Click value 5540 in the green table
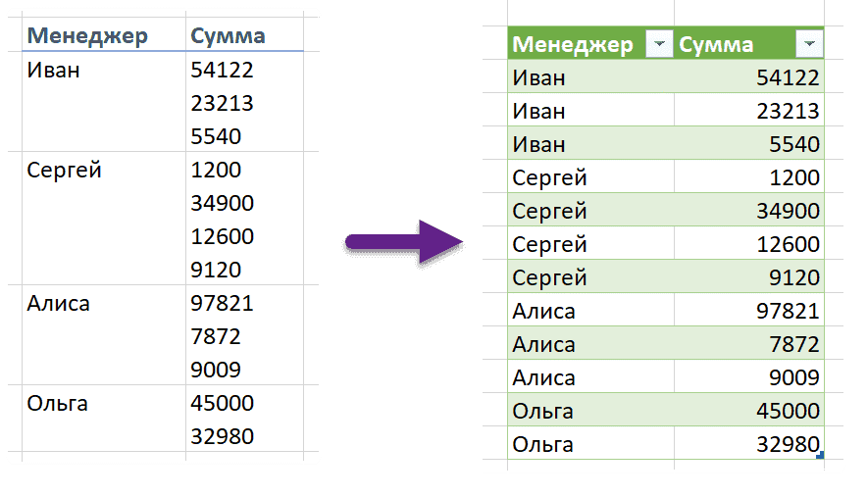This screenshot has height=497, width=868. (793, 144)
